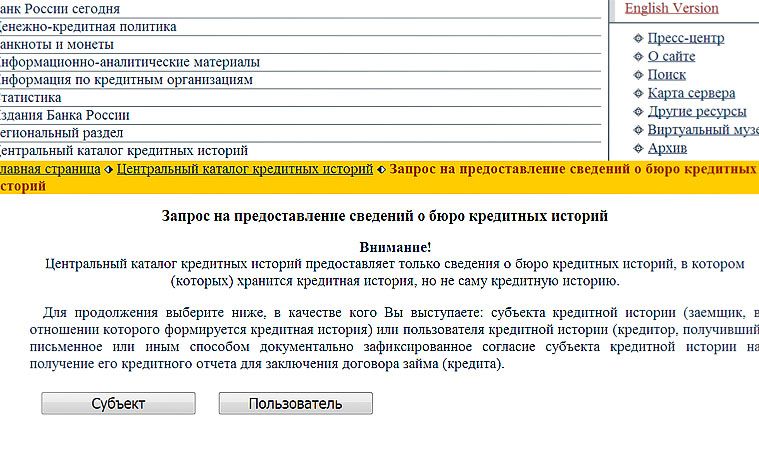Click the diamond bullet beside О сайте

click(x=638, y=57)
